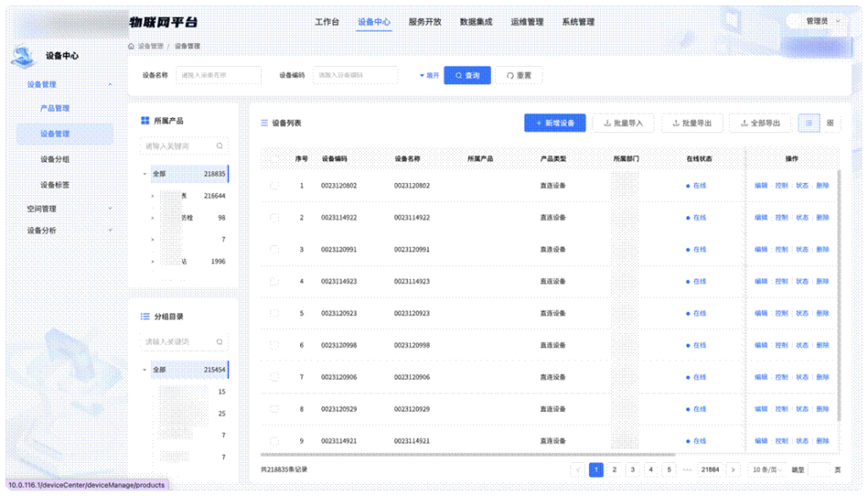Collapse 全部 node in 分组目录 tree
Viewport: 868px width, 496px height.
(x=145, y=369)
